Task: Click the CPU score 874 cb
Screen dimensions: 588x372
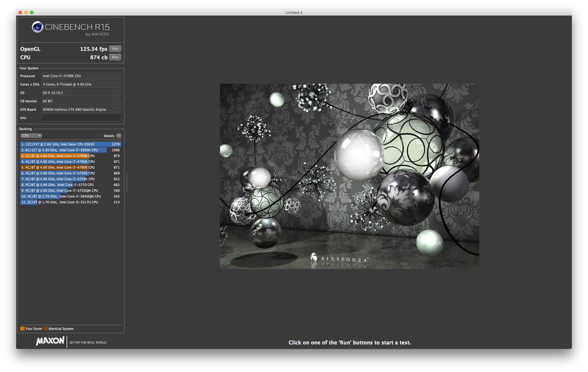Action: (99, 57)
